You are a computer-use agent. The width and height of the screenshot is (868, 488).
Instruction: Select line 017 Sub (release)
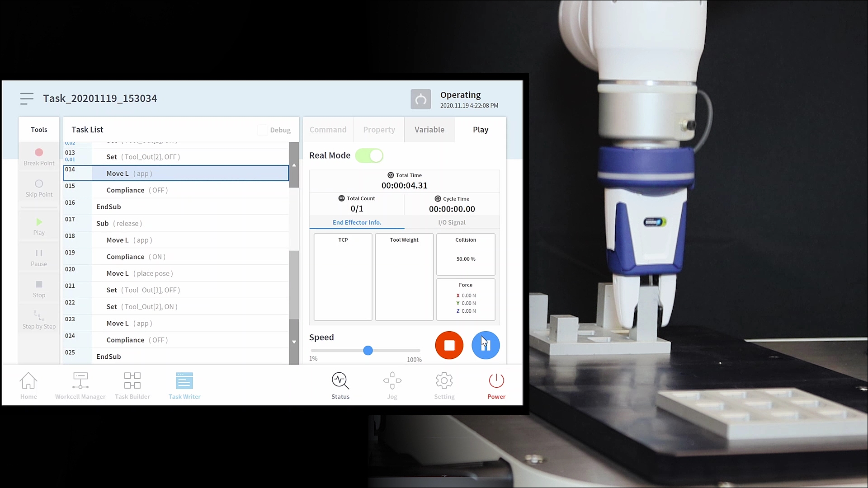coord(176,224)
